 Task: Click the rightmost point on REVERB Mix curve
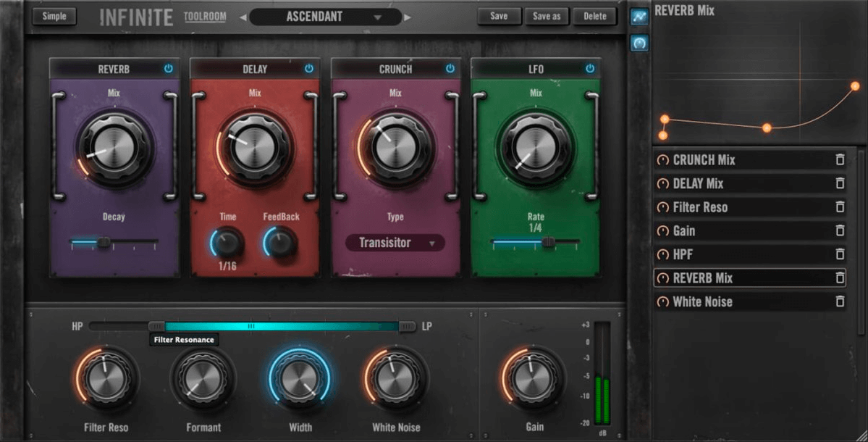[855, 86]
